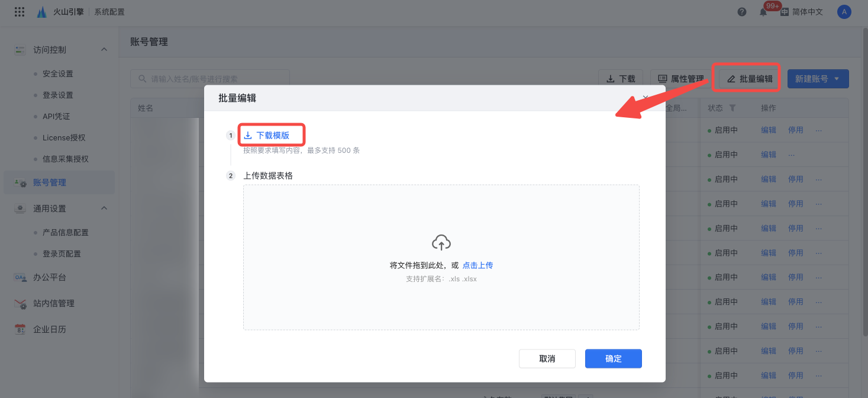Open 信息采集授权 in sidebar
868x398 pixels.
(x=66, y=159)
